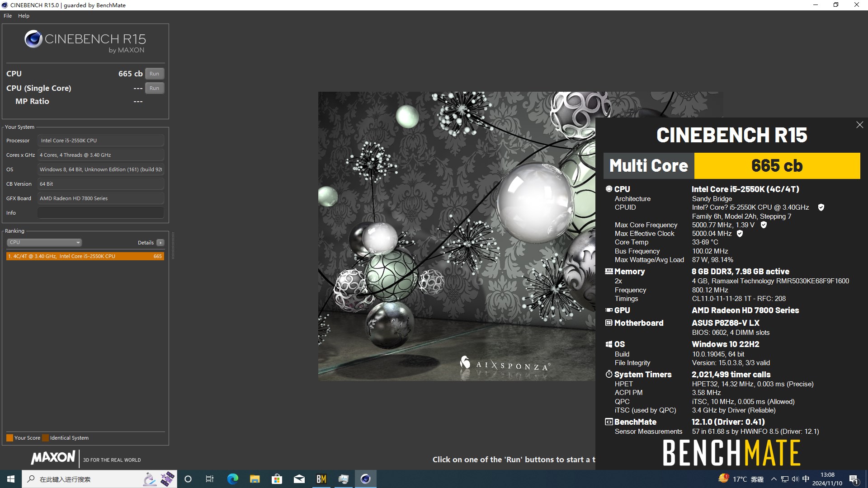Open notification center icon

[x=854, y=479]
